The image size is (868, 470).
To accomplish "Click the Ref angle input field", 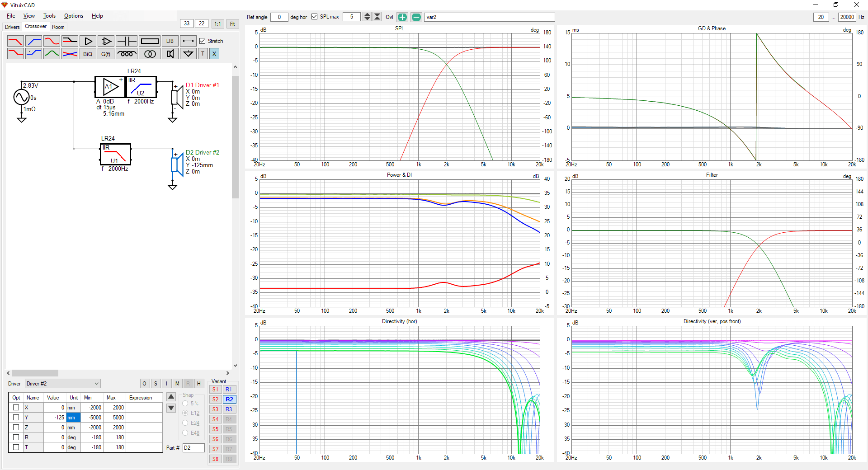I will point(279,17).
